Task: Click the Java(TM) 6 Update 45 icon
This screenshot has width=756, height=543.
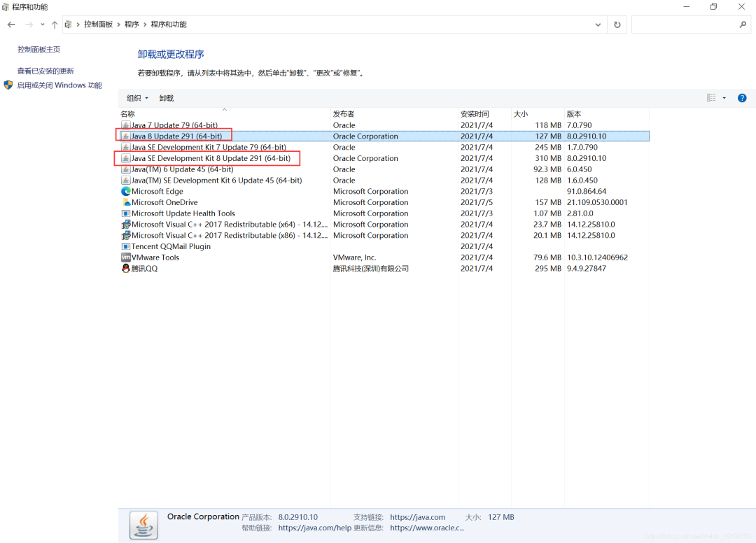Action: coord(126,169)
